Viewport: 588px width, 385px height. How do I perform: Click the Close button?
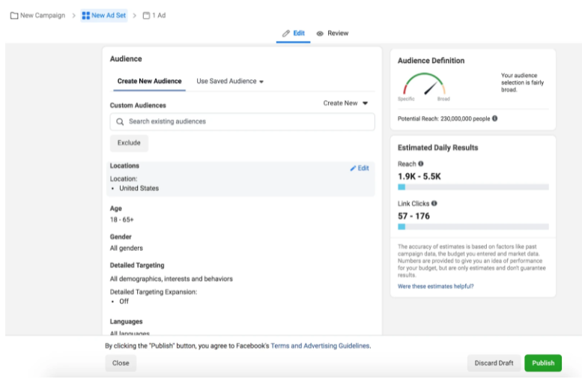coord(121,363)
